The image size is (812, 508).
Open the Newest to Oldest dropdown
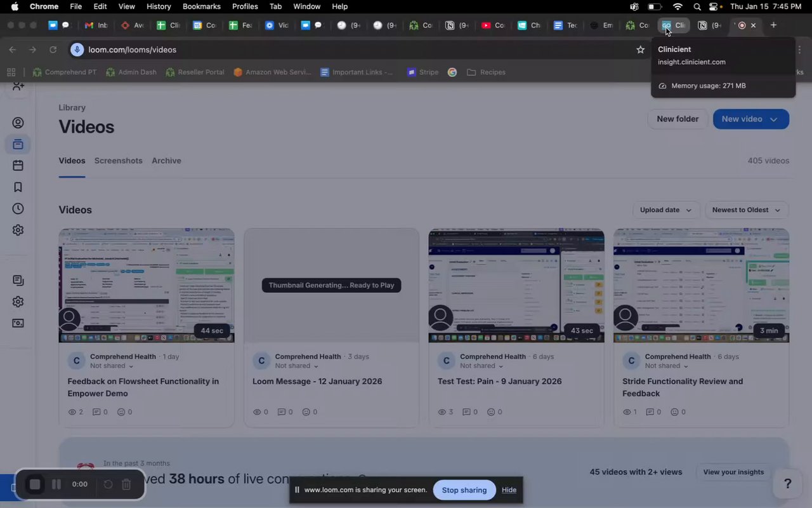747,210
